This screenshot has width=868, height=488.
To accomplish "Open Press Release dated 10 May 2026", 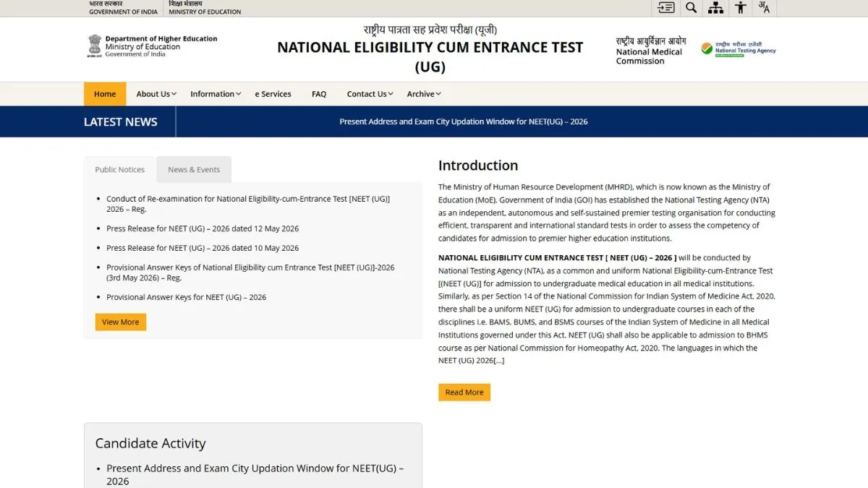I will tap(203, 248).
